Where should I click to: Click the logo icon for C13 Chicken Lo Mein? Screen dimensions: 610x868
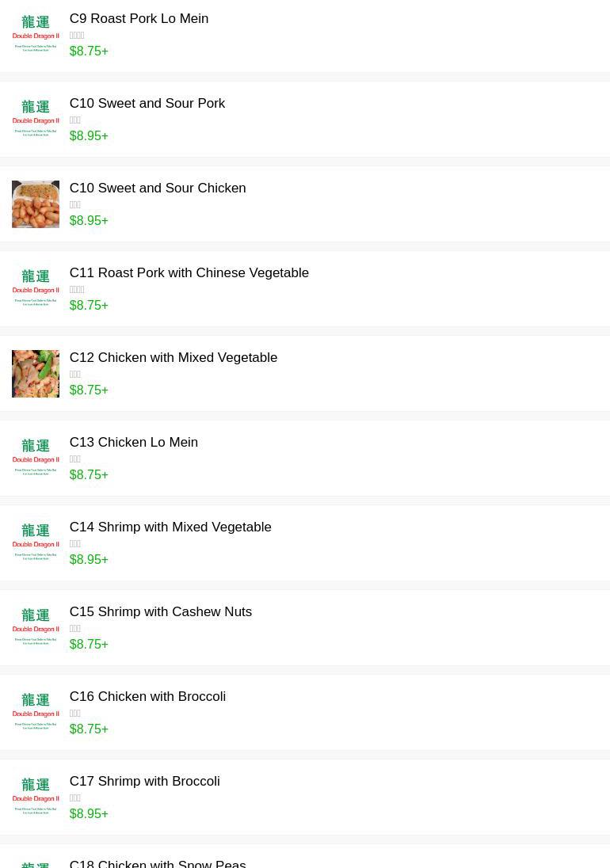point(36,459)
